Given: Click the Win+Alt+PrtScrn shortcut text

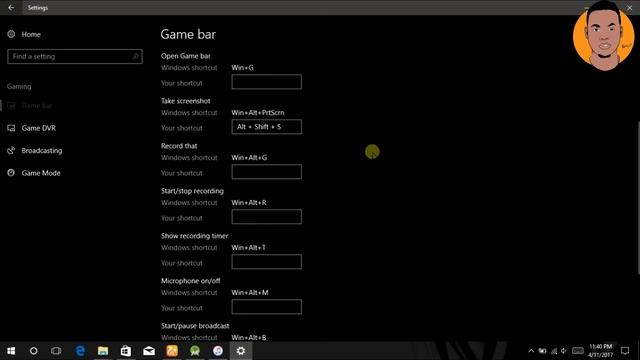Looking at the screenshot, I should coord(258,113).
